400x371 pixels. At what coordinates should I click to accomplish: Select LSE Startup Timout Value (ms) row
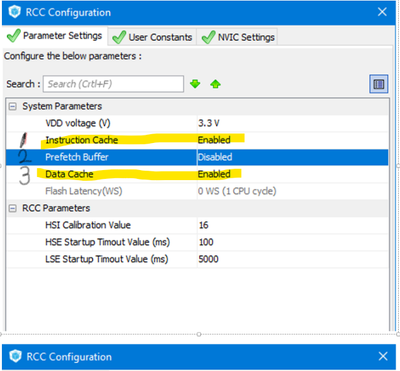tap(197, 259)
